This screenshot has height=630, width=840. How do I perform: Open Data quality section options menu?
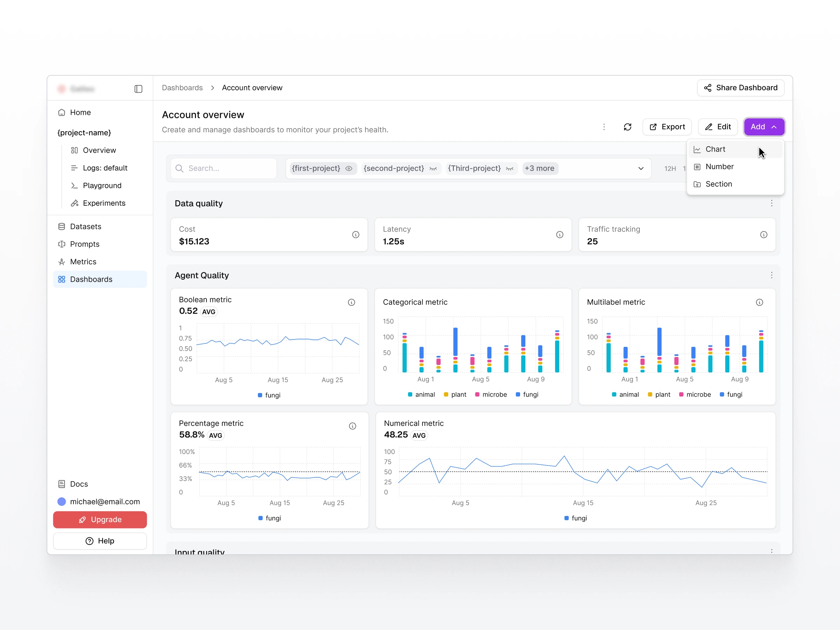[x=771, y=203]
